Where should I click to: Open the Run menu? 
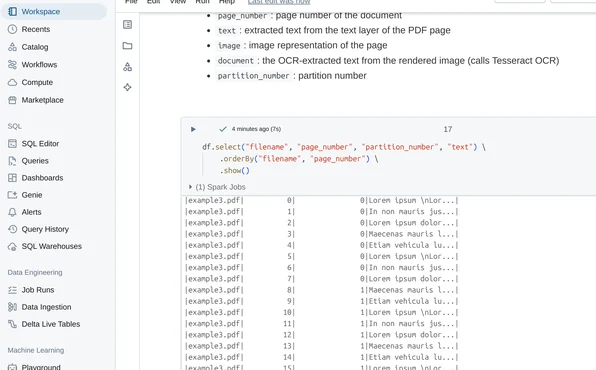point(202,2)
